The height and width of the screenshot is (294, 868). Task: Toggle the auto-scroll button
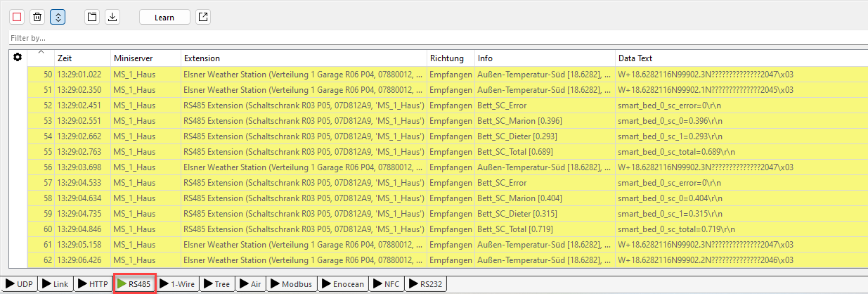[58, 17]
